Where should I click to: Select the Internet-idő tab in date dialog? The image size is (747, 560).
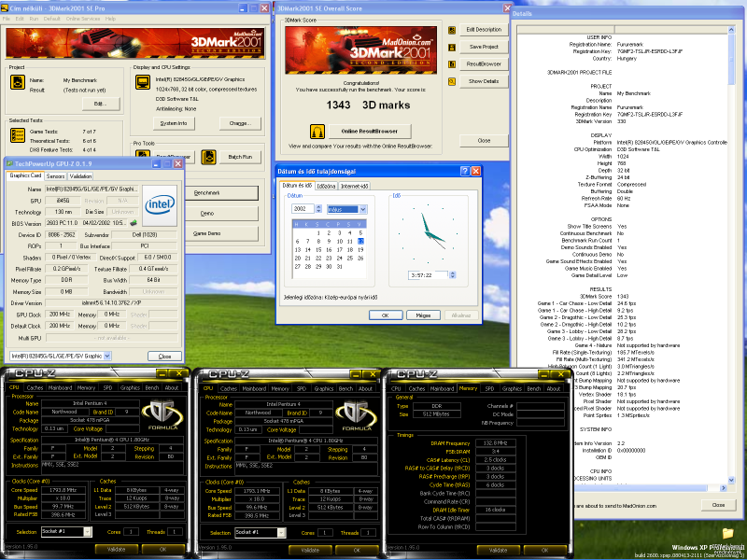(355, 186)
